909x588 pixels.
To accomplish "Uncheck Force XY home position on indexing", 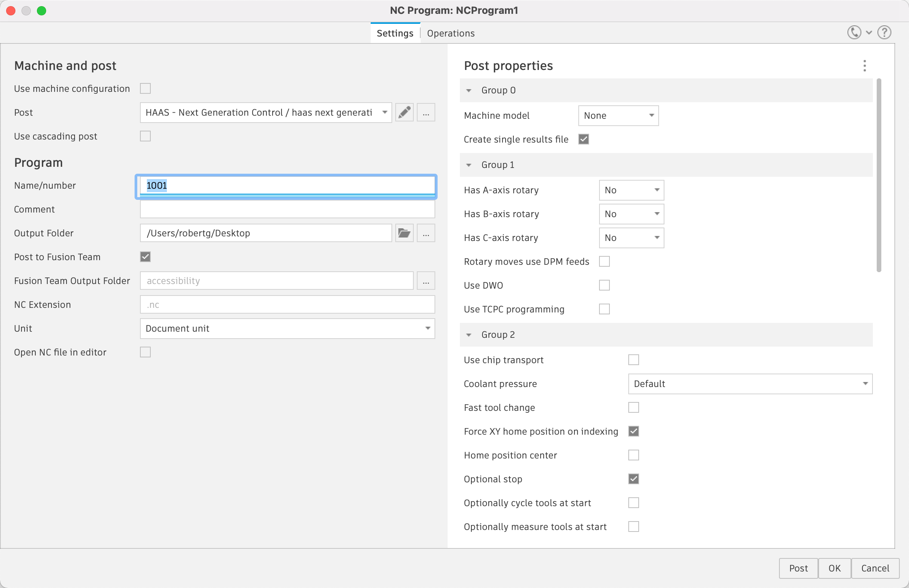I will (634, 432).
